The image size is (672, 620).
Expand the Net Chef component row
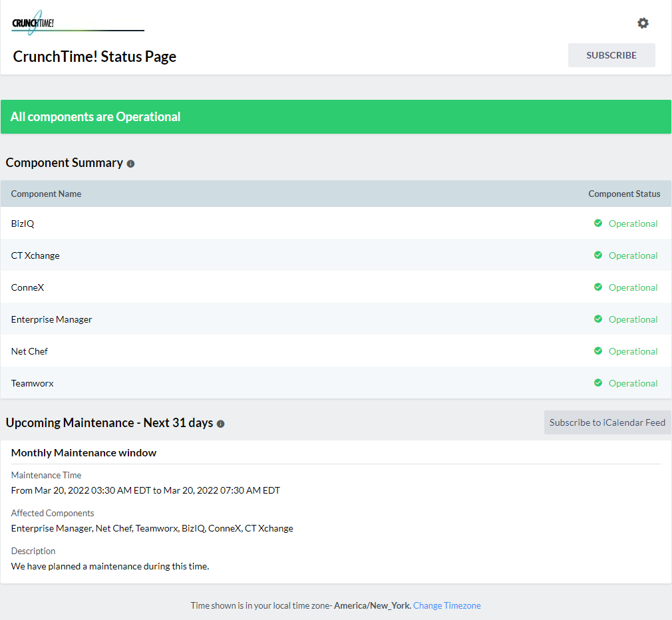[x=29, y=351]
